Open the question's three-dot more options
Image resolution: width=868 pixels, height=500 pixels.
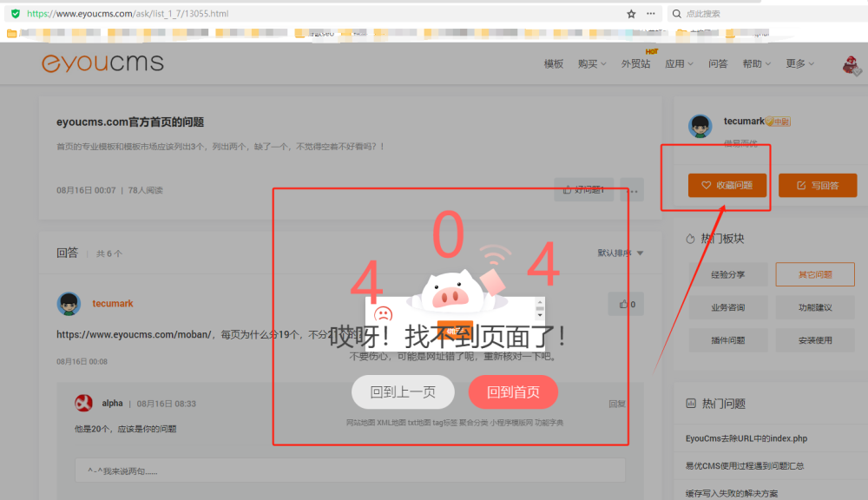pyautogui.click(x=632, y=190)
